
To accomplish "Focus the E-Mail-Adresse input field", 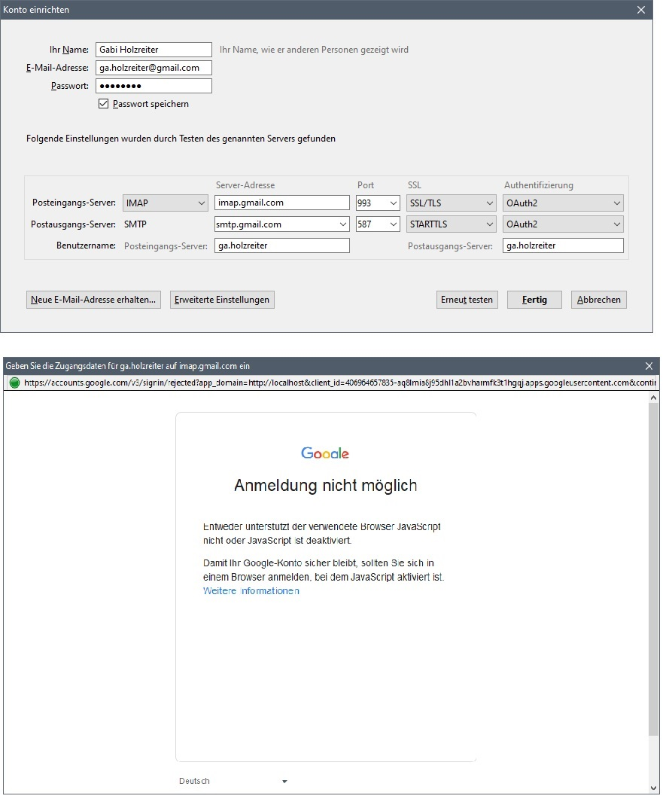I will pyautogui.click(x=154, y=68).
